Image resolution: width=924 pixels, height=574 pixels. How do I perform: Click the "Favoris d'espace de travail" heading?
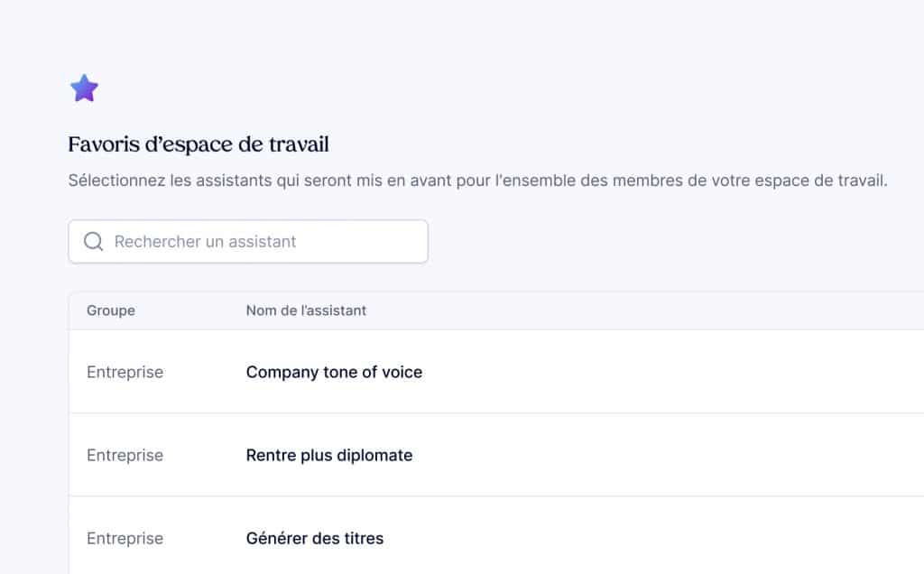[199, 143]
